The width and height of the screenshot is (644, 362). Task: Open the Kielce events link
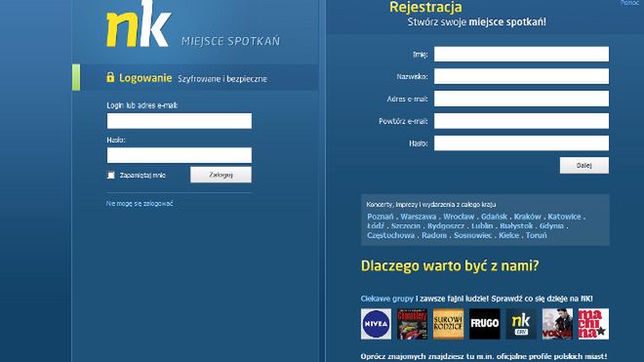(x=509, y=235)
